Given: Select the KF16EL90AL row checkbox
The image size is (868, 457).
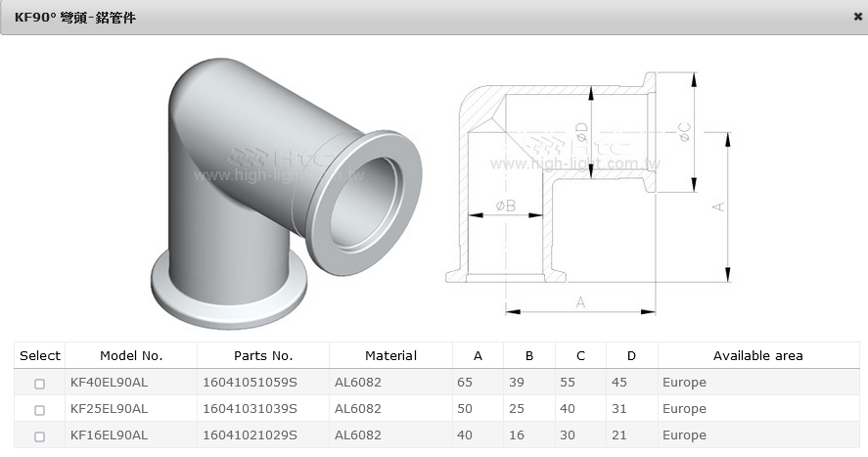Looking at the screenshot, I should pyautogui.click(x=40, y=436).
